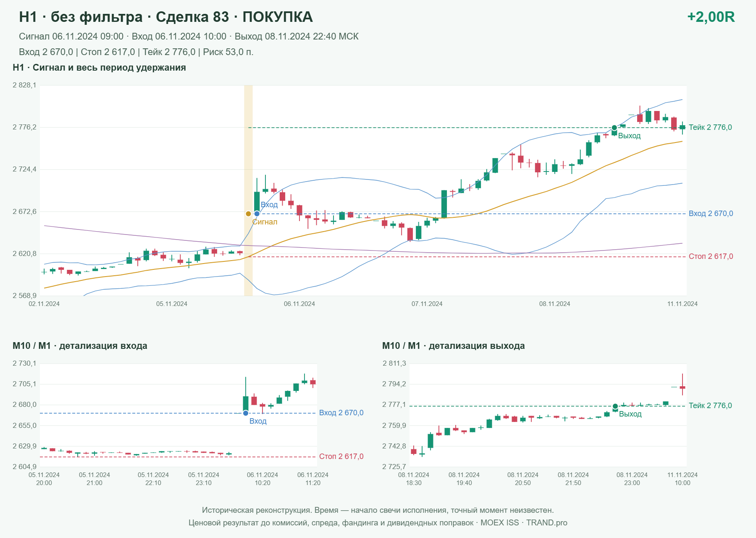Screen dimensions: 756x538
Task: Click the blue entry marker on H1 chart
Action: point(257,214)
